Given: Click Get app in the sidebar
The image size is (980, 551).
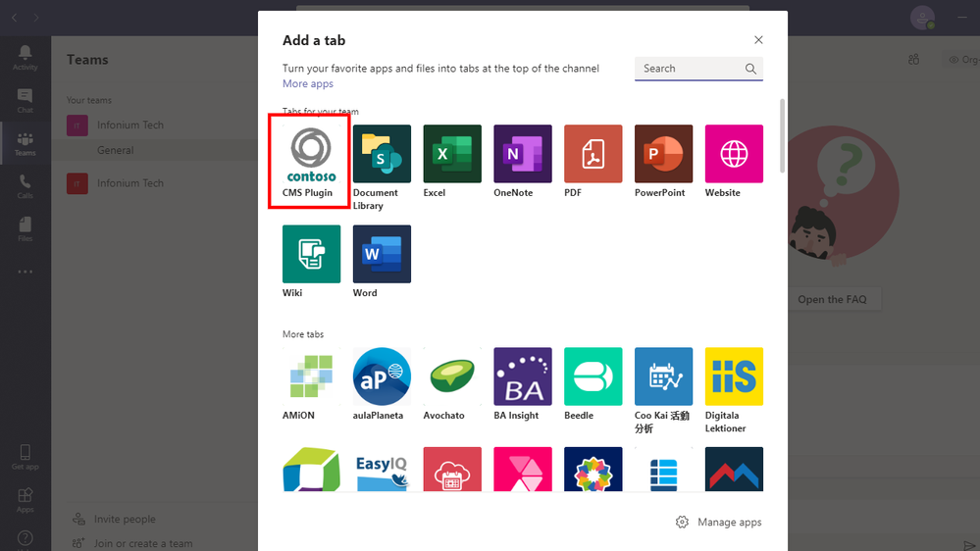Looking at the screenshot, I should click(x=25, y=457).
